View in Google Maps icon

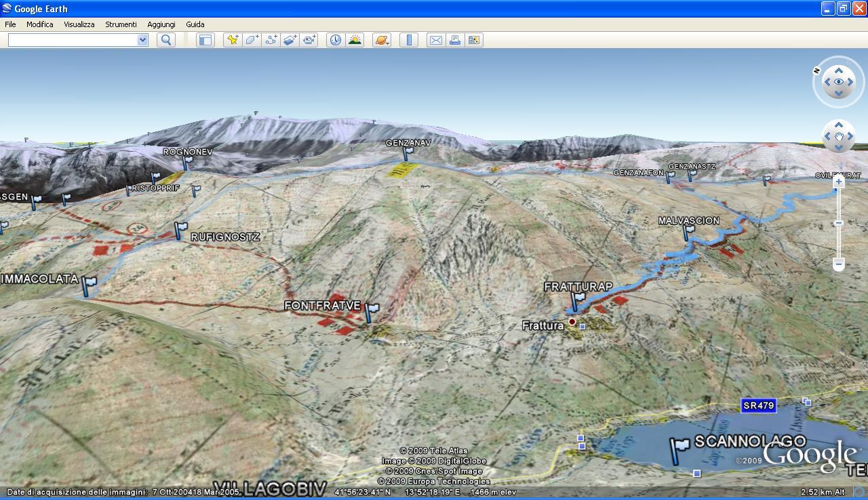pos(474,40)
